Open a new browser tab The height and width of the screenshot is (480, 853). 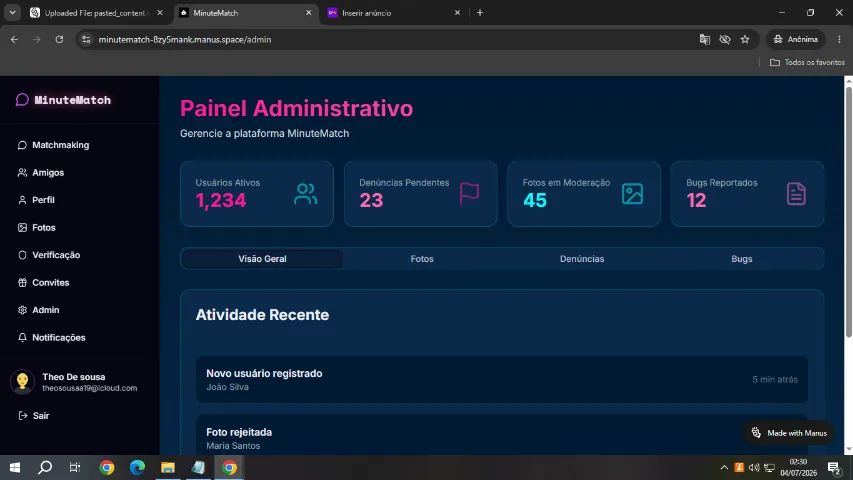[480, 13]
